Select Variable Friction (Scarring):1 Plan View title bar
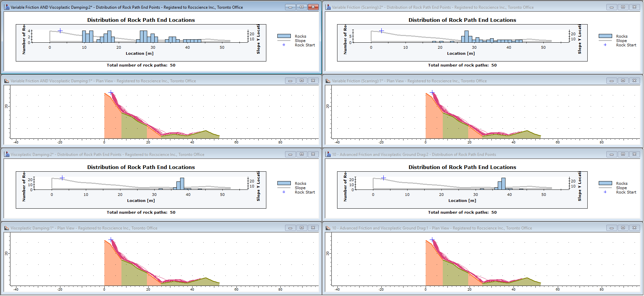 470,81
